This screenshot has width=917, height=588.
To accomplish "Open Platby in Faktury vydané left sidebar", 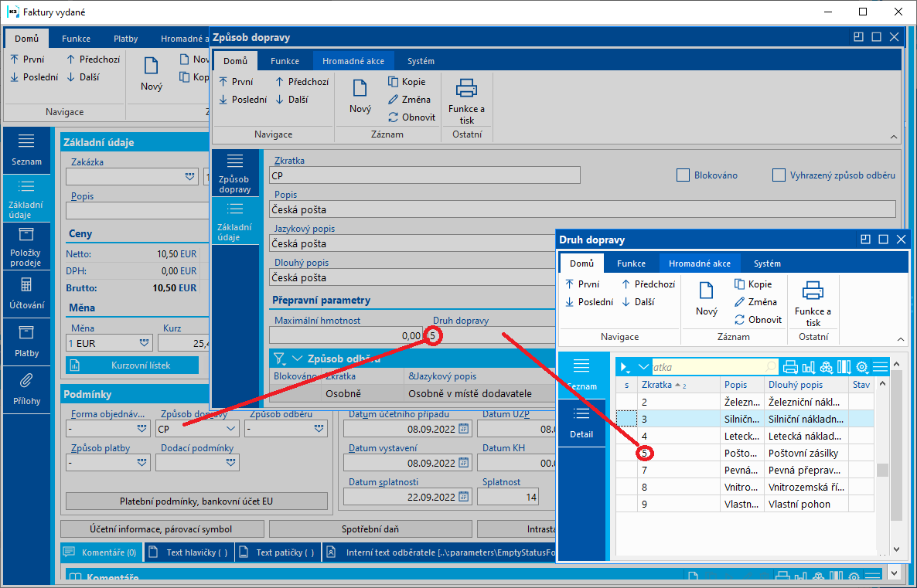I will point(26,342).
